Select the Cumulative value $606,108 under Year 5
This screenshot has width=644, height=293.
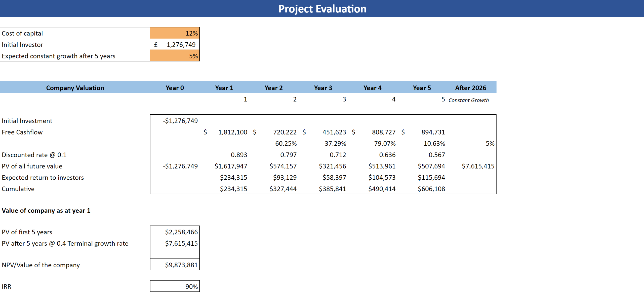431,189
